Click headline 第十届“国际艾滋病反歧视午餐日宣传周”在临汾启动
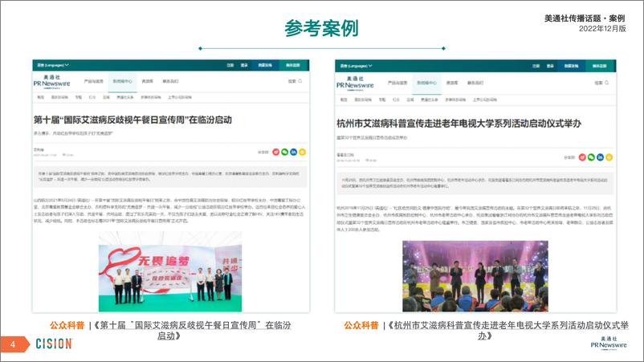644x362 pixels. coord(132,120)
